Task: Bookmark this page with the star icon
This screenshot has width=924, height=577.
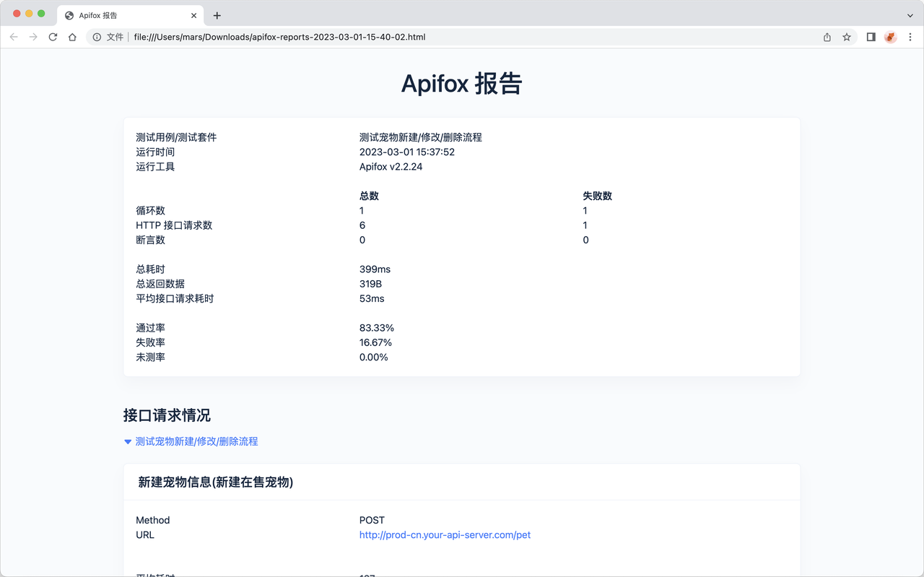Action: point(847,37)
